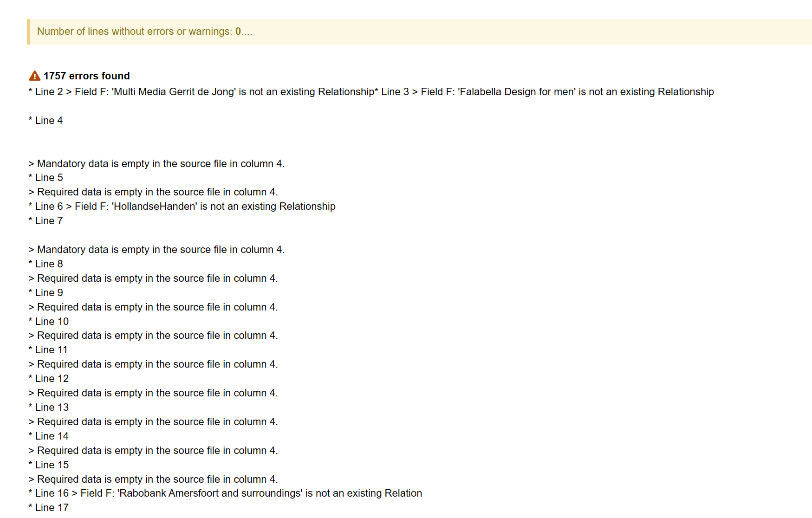Click the '* Line 14' entry
This screenshot has width=812, height=518.
(x=48, y=436)
